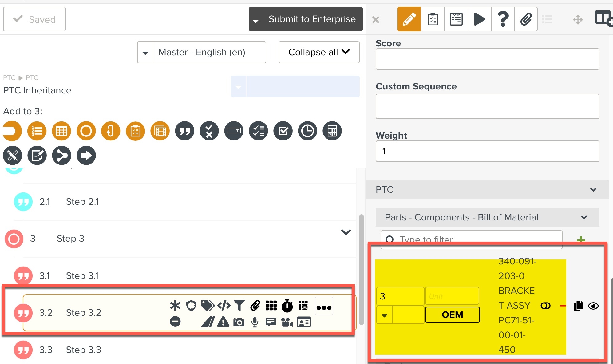The image size is (613, 364).
Task: Click the stopwatch timer icon on Step 3.2
Action: (x=287, y=306)
